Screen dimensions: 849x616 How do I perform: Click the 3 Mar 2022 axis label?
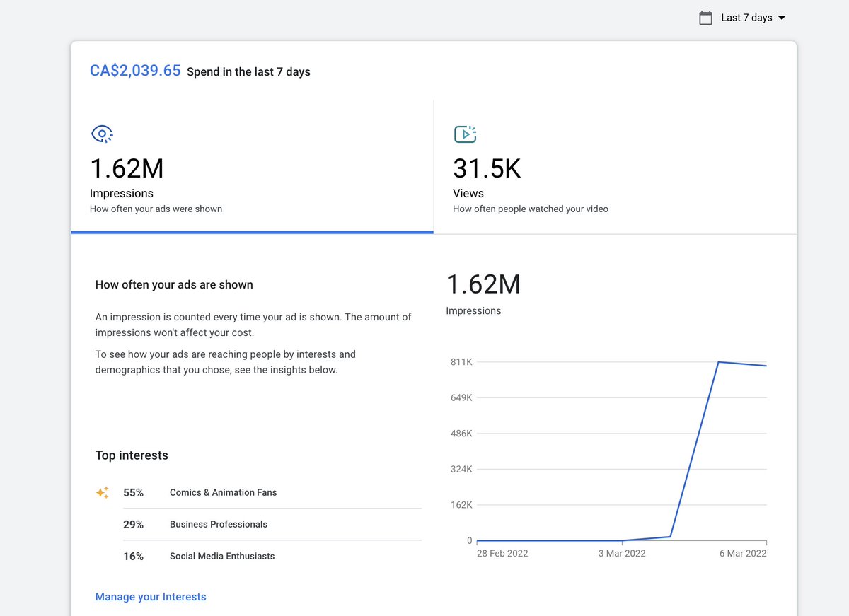point(622,553)
